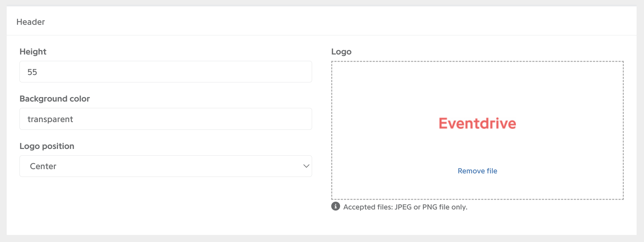This screenshot has height=242, width=644.
Task: Click the Accepted files JPEG or PNG note
Action: pyautogui.click(x=405, y=207)
